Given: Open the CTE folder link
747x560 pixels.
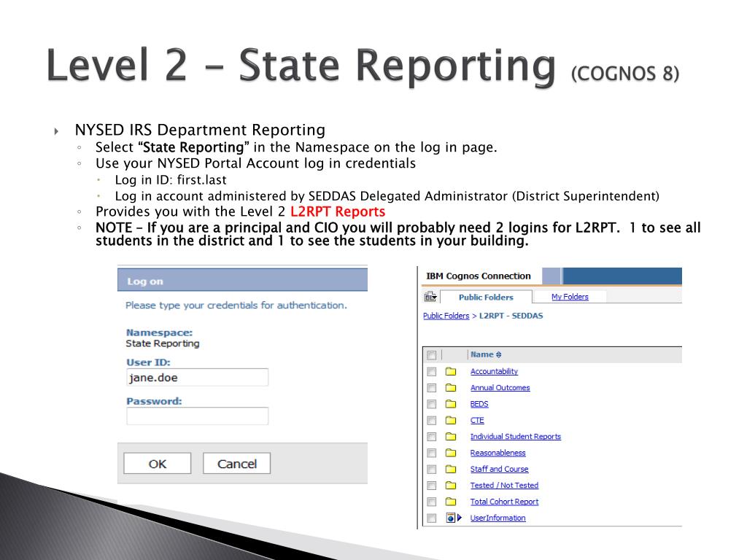Looking at the screenshot, I should (x=477, y=420).
